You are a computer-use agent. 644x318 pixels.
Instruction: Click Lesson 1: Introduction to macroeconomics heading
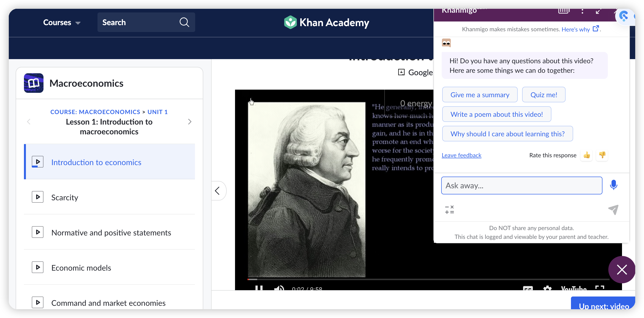pyautogui.click(x=109, y=127)
